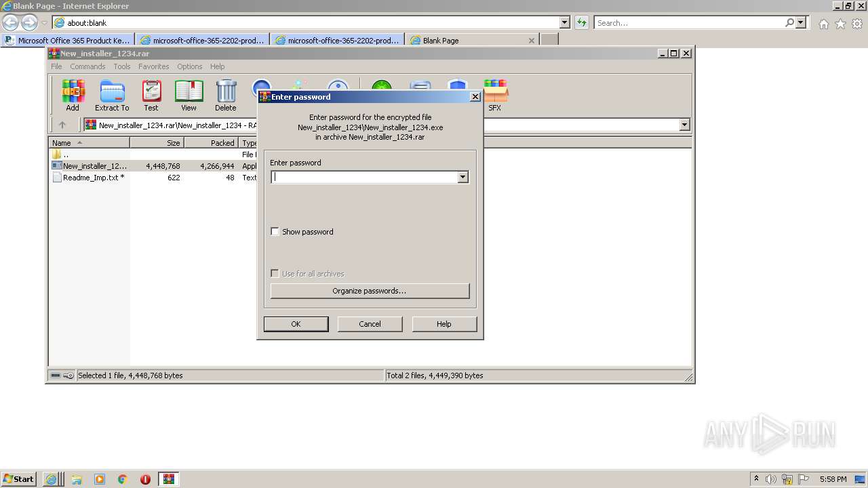
Task: Expand the IE search provider dropdown
Action: tap(802, 23)
